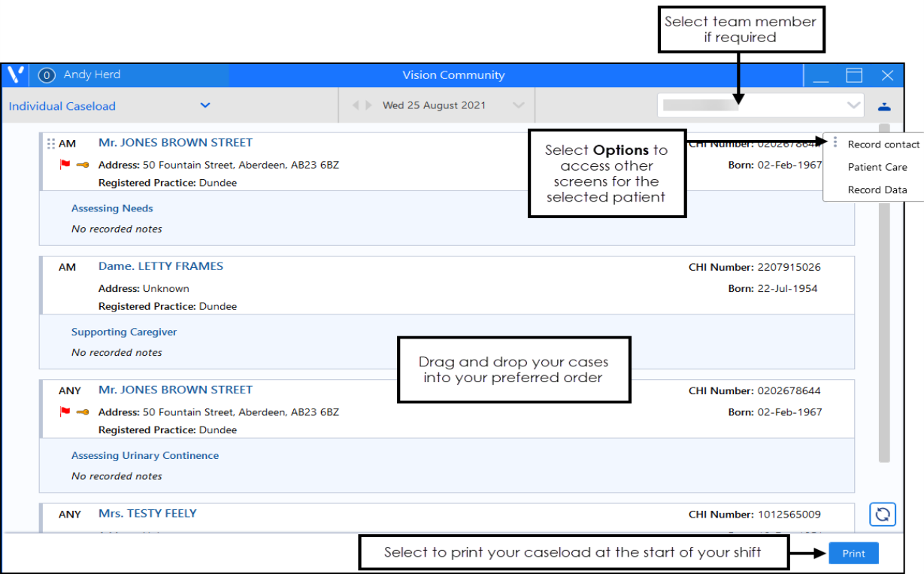Open the notification counter beside Andy Herd
The width and height of the screenshot is (924, 574).
pyautogui.click(x=47, y=74)
